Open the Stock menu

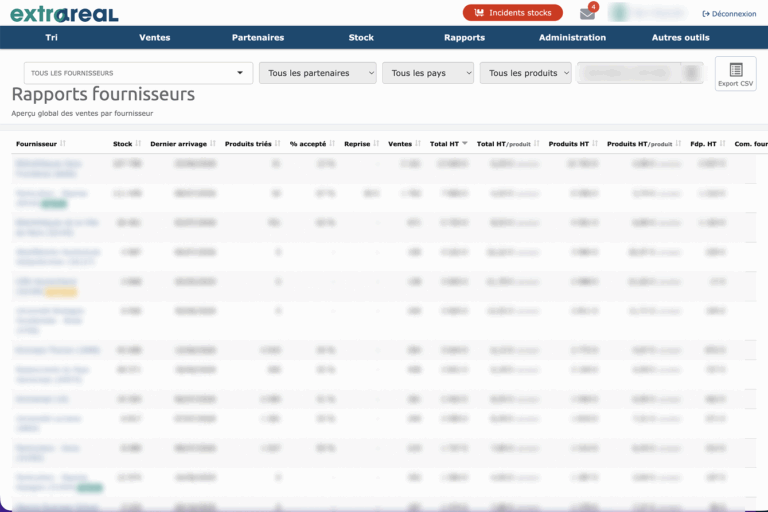(x=361, y=38)
